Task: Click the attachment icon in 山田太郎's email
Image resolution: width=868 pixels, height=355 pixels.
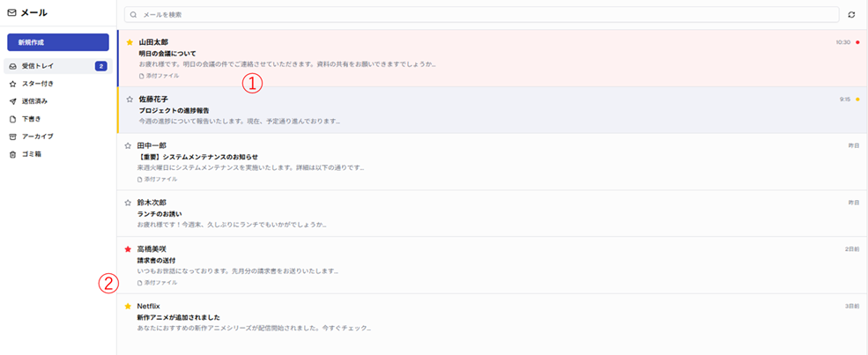Action: [x=139, y=76]
